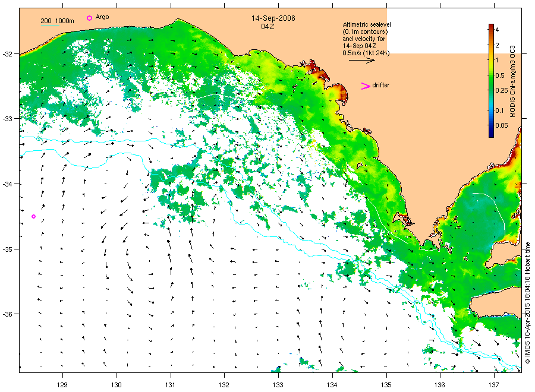Click the '-32' latitude axis label
This screenshot has width=535, height=392.
[7, 54]
